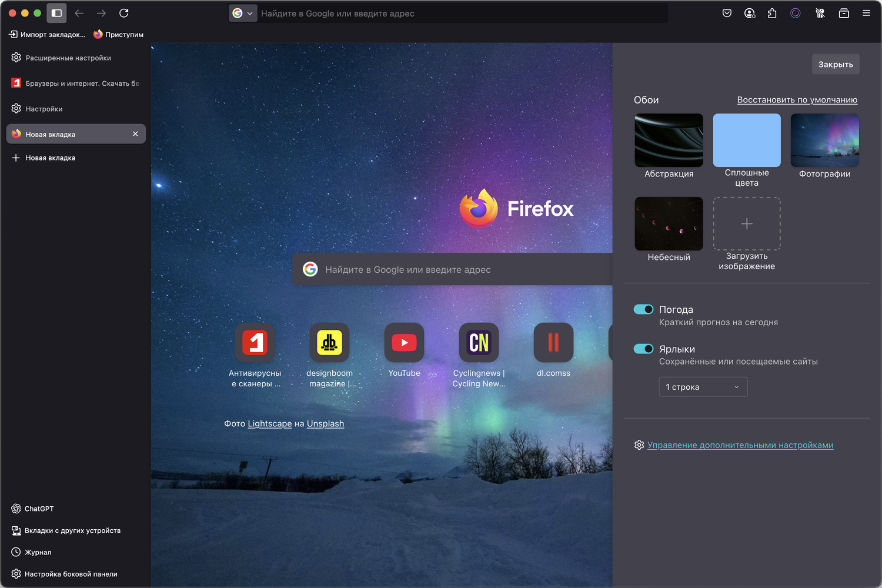
Task: Go forward with the right arrow
Action: click(x=101, y=13)
